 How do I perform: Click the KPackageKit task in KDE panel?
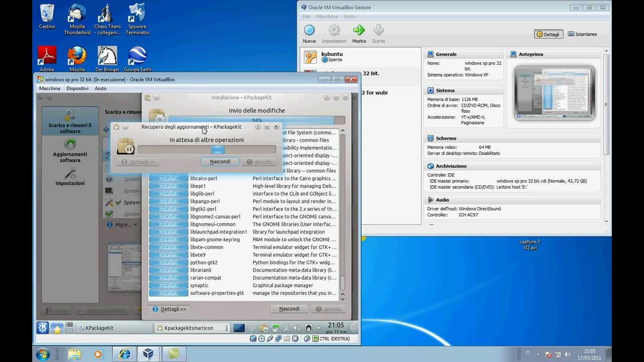[x=114, y=328]
